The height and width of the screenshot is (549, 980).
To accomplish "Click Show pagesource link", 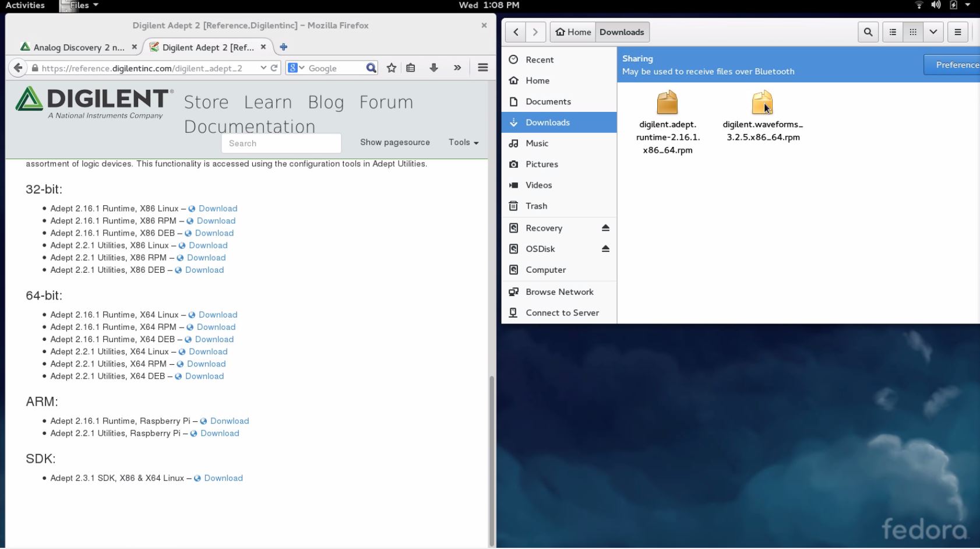I will 395,142.
